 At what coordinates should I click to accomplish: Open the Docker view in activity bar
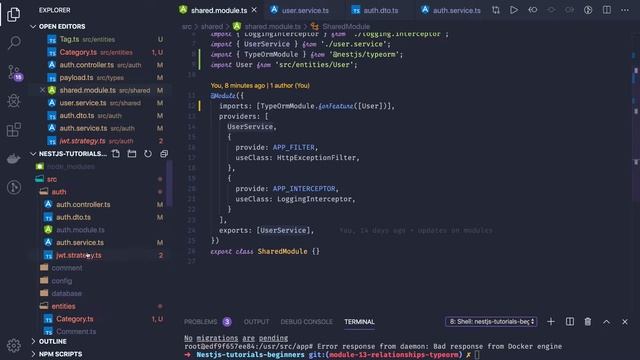(13, 158)
